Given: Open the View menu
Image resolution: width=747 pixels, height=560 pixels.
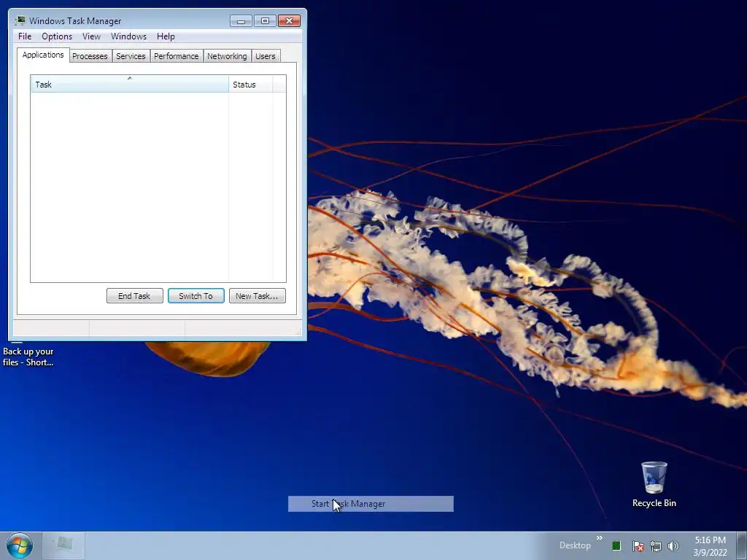Looking at the screenshot, I should (91, 36).
